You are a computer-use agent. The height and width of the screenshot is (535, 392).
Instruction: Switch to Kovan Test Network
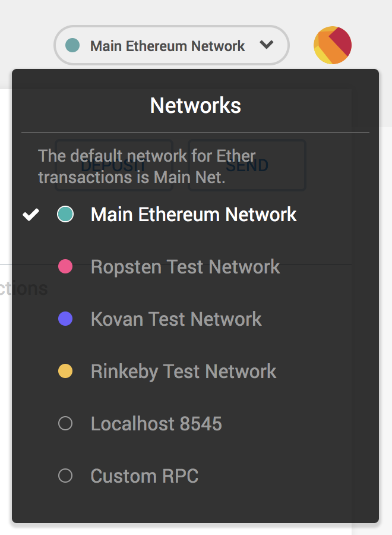(176, 319)
